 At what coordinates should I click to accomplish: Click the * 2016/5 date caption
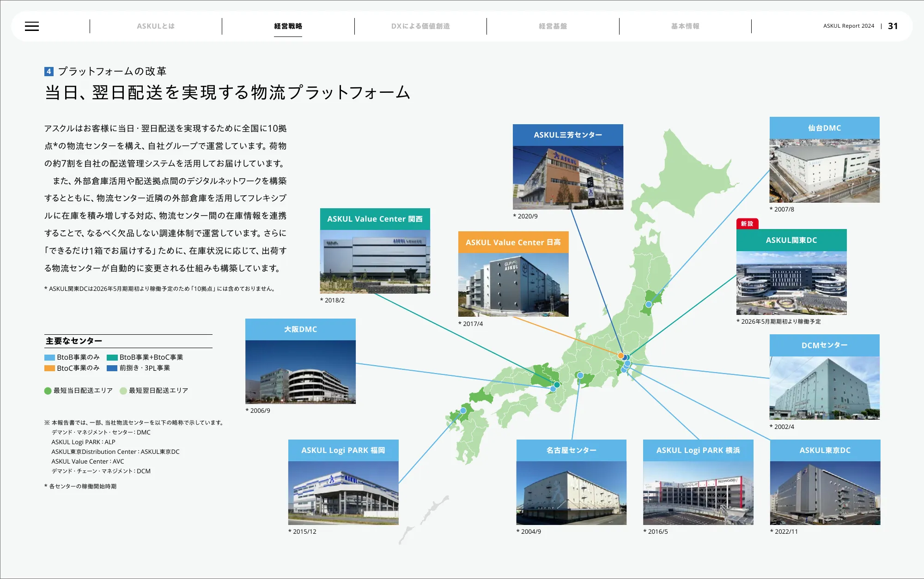pyautogui.click(x=656, y=531)
